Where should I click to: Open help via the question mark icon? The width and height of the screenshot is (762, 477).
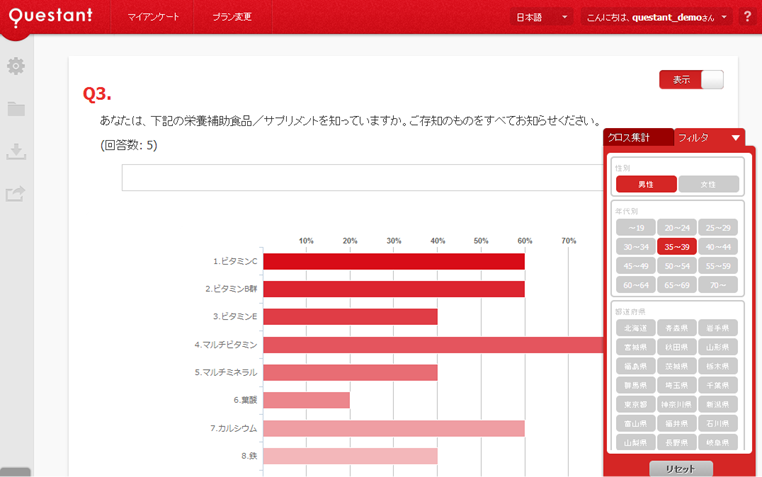tap(747, 17)
